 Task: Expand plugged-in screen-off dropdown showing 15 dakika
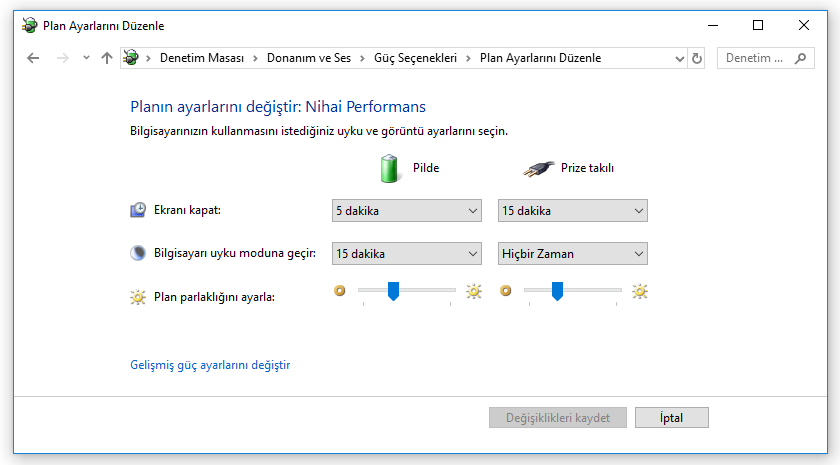pos(572,210)
